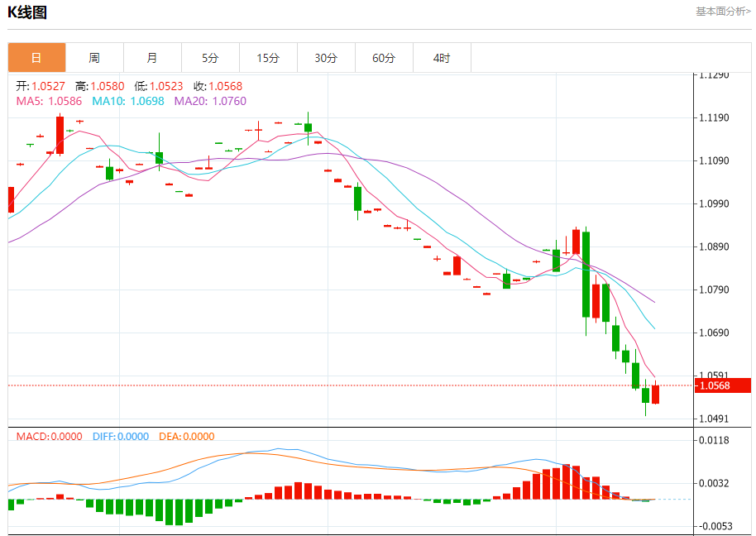This screenshot has height=536, width=756.
Task: Click the 1.1190 price axis label
Action: pos(714,117)
